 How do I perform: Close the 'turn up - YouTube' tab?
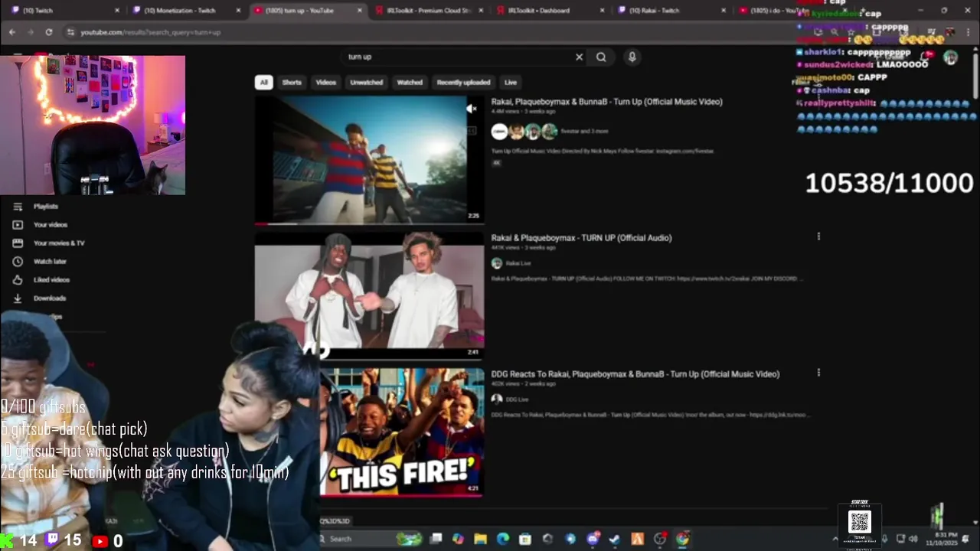pyautogui.click(x=360, y=11)
